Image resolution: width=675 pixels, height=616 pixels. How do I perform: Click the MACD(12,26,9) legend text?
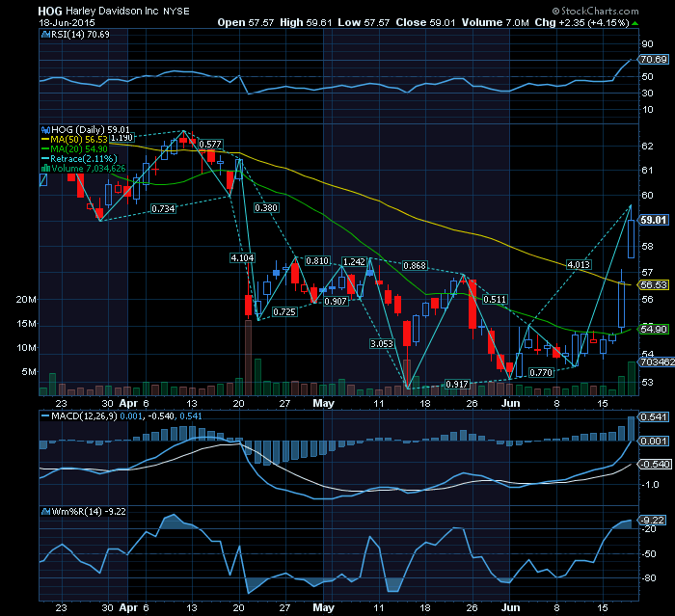click(x=85, y=416)
